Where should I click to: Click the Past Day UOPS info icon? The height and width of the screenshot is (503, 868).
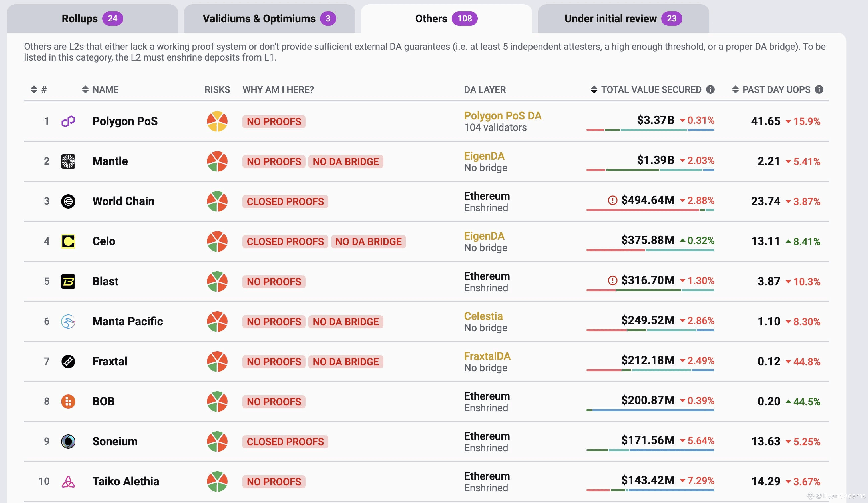click(819, 90)
